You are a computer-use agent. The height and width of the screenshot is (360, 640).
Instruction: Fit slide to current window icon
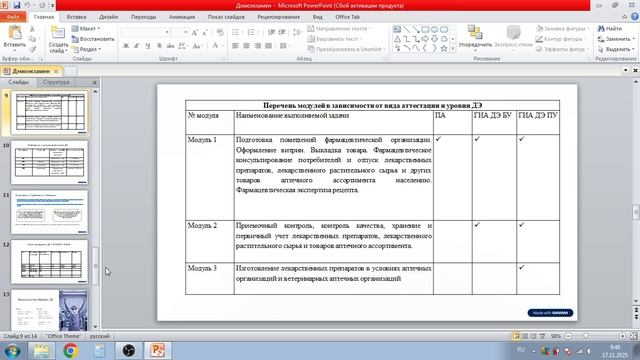click(x=633, y=336)
